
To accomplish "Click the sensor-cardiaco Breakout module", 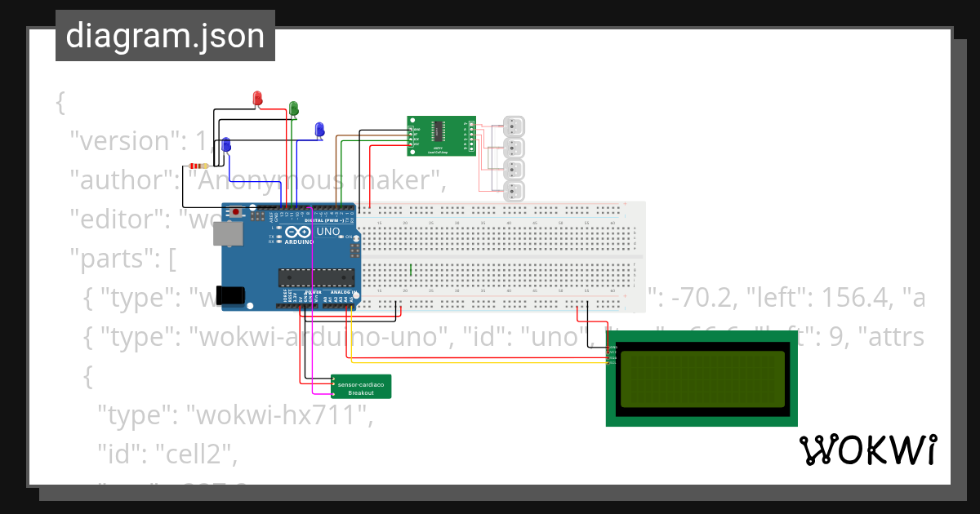I will point(362,386).
